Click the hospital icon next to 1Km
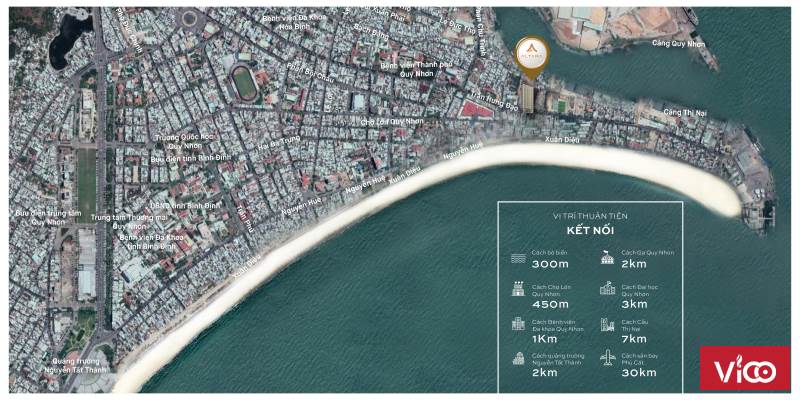 [518, 325]
